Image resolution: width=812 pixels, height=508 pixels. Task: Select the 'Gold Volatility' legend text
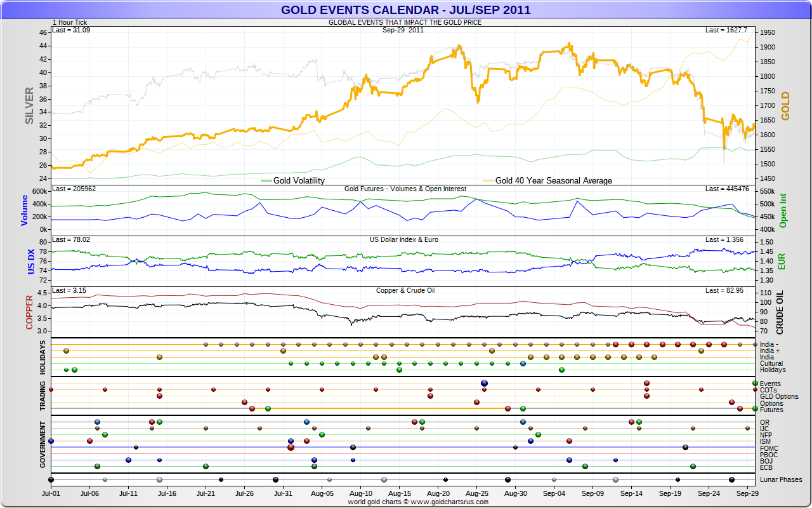coord(299,181)
